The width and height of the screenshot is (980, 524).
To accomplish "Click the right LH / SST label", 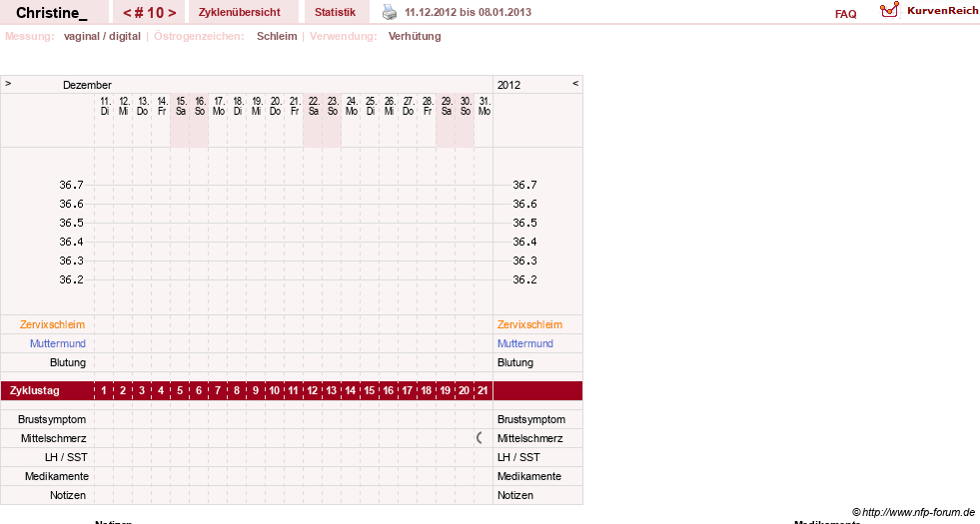I will click(518, 458).
